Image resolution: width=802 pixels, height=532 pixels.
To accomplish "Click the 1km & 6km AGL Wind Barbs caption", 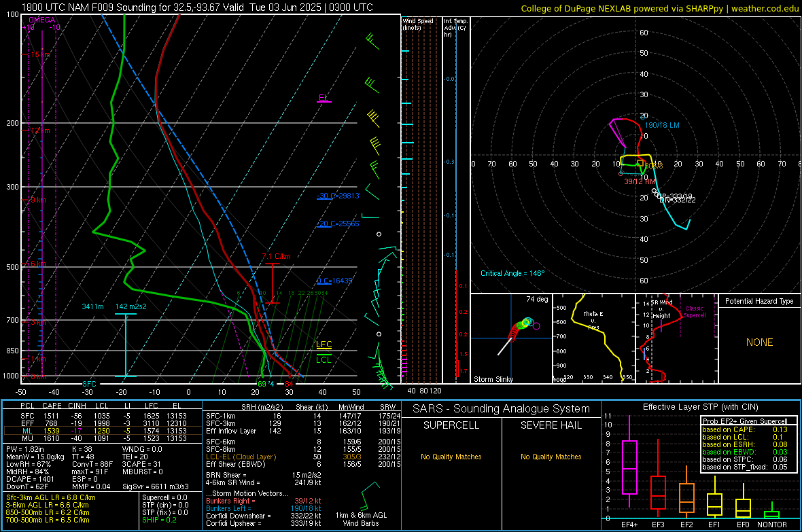I will (361, 520).
